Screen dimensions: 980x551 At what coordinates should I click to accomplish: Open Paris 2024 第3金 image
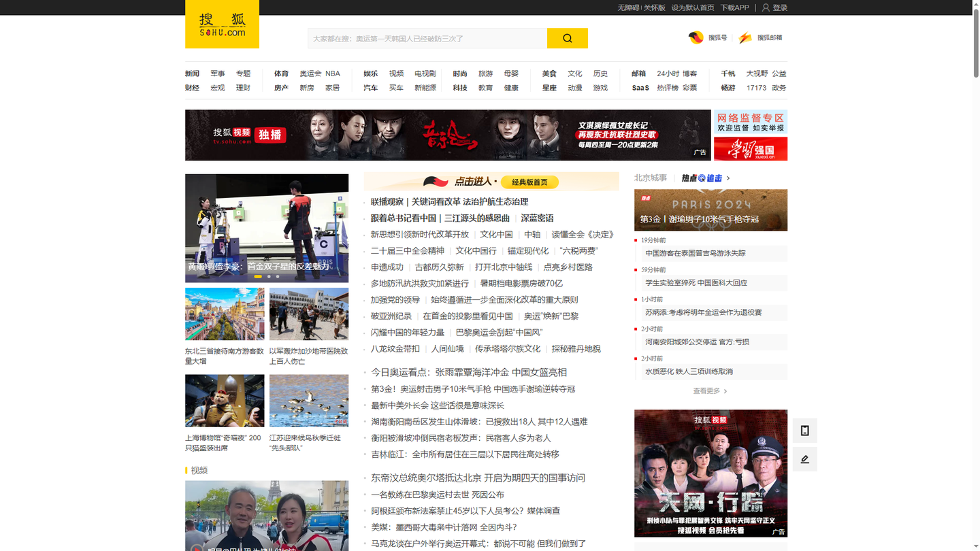(x=710, y=210)
